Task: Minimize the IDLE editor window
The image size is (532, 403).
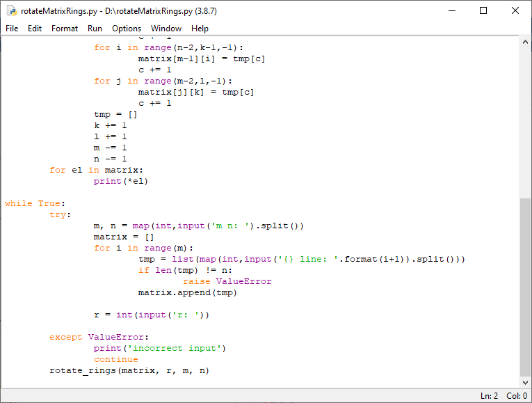Action: [451, 10]
